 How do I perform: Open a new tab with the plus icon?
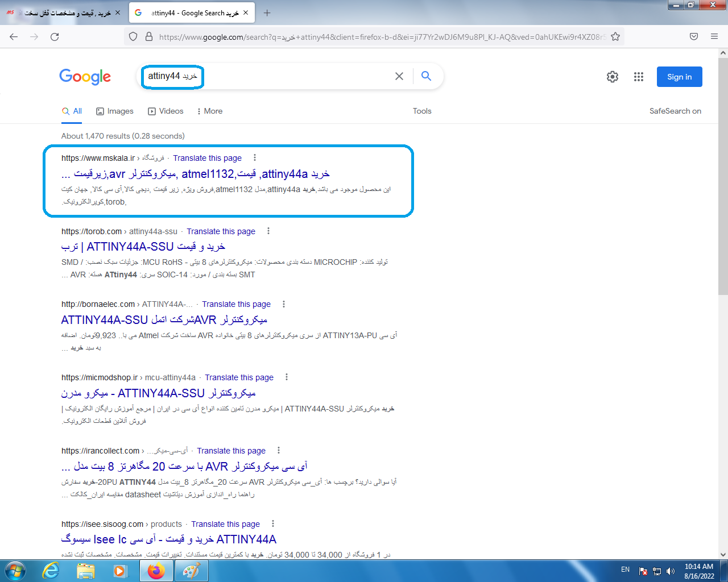(267, 13)
